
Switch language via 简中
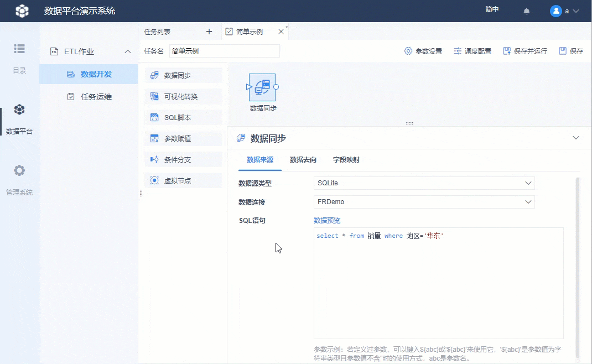[492, 9]
